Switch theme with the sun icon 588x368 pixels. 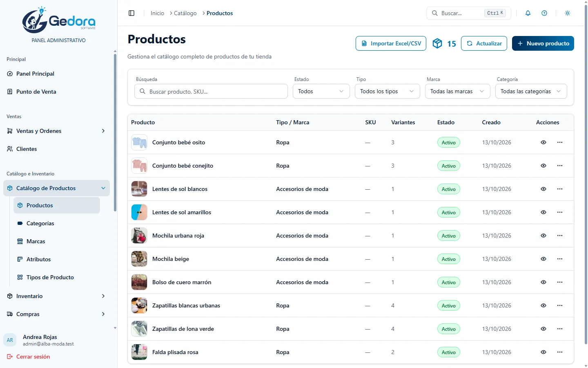[568, 13]
